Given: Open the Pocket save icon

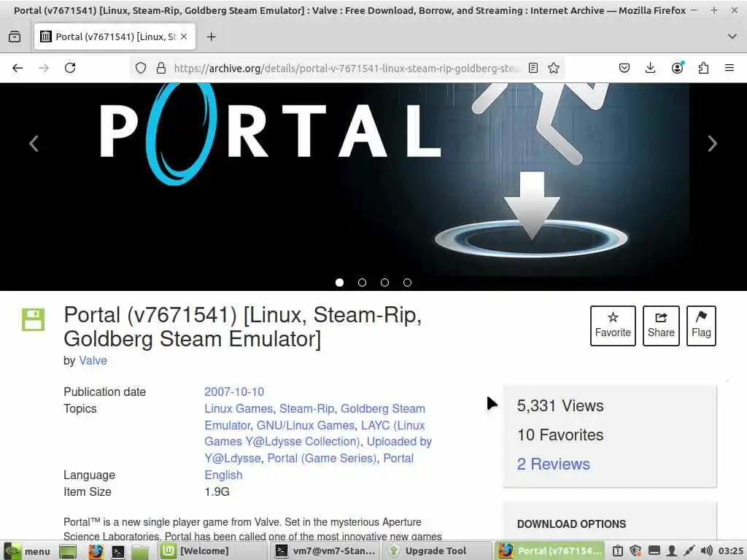Looking at the screenshot, I should (x=624, y=68).
